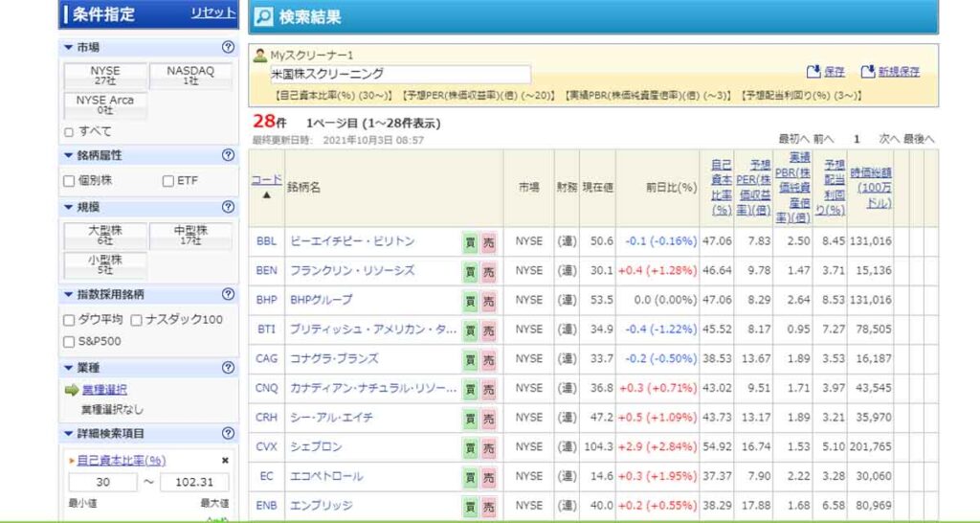Image resolution: width=980 pixels, height=523 pixels.
Task: Click the リセット link
Action: (213, 13)
